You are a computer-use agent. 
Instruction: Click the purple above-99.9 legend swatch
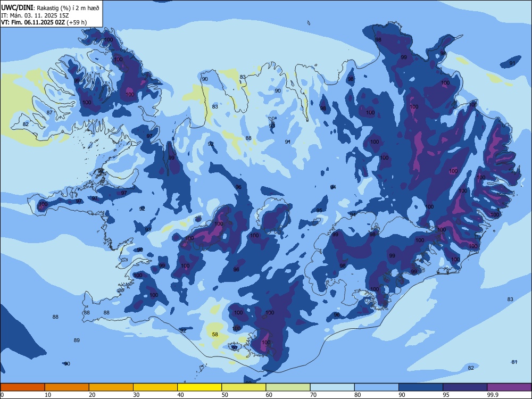pyautogui.click(x=509, y=387)
